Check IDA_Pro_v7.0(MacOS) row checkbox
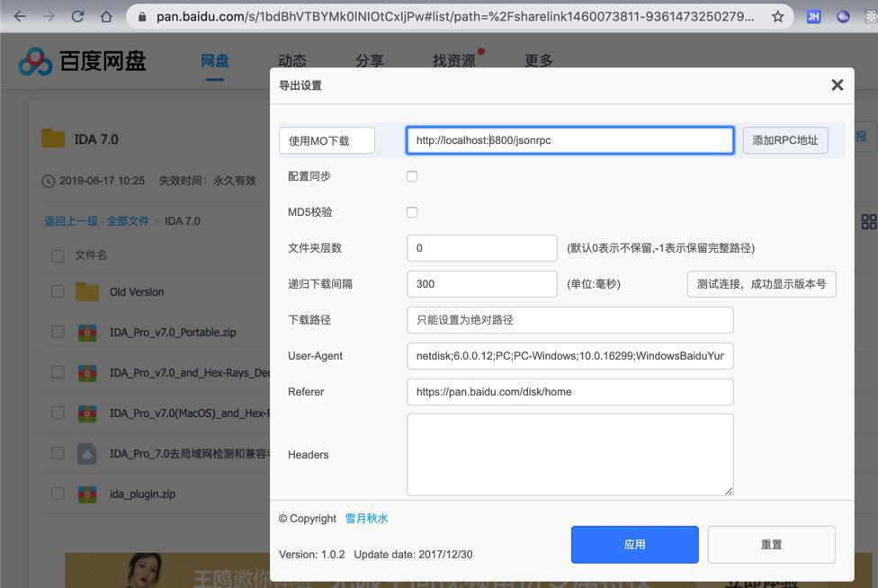Viewport: 878px width, 588px height. (58, 413)
